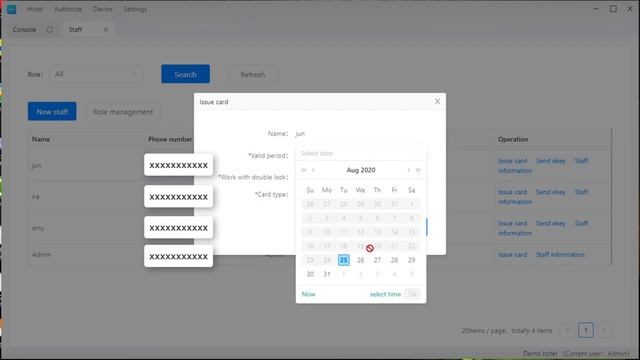The width and height of the screenshot is (640, 360).
Task: Click the Select date input field
Action: pos(361,153)
